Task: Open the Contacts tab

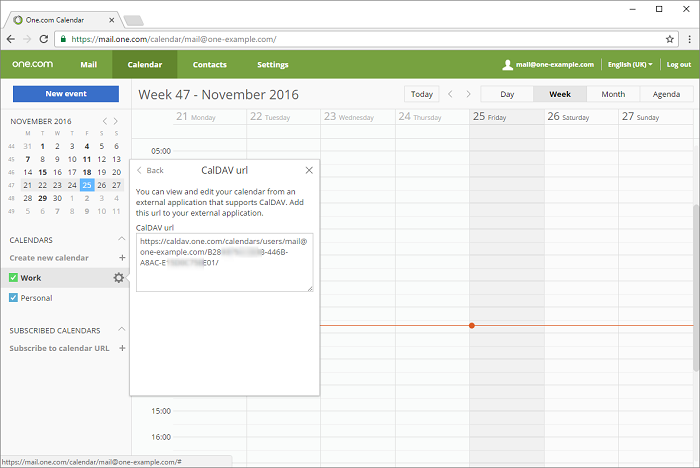Action: pos(210,64)
